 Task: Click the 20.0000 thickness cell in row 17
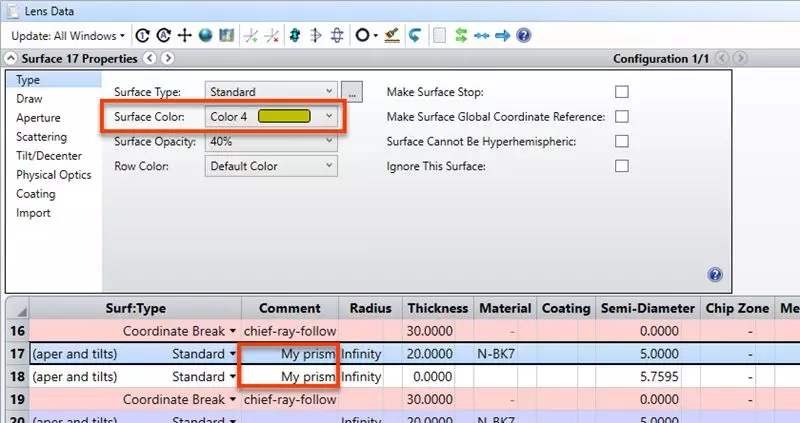(x=438, y=354)
